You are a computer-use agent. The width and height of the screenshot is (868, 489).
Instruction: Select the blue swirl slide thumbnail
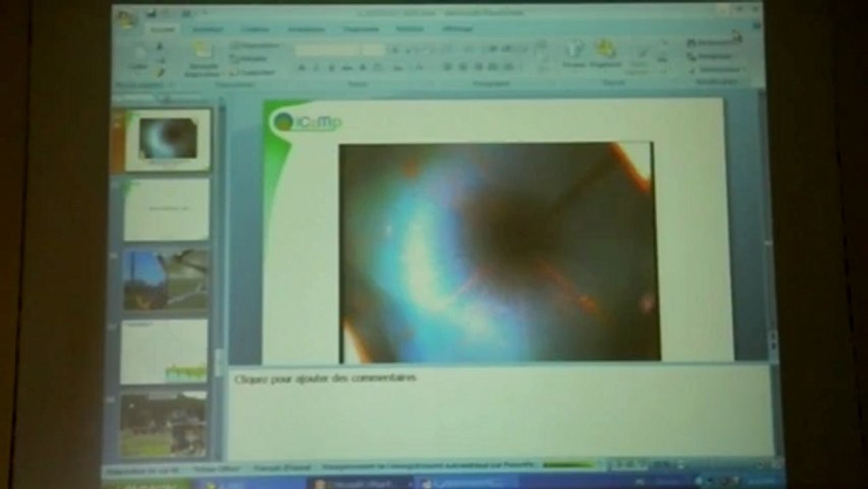168,140
